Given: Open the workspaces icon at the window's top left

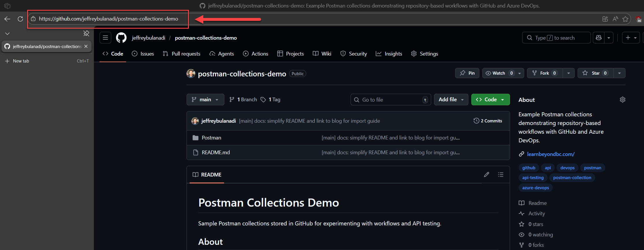Looking at the screenshot, I should click(8, 6).
